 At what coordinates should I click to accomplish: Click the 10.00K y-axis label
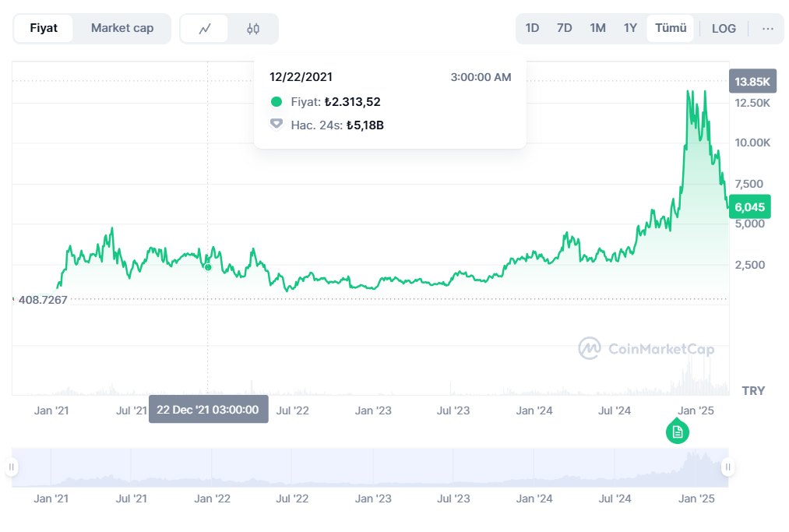coord(752,143)
